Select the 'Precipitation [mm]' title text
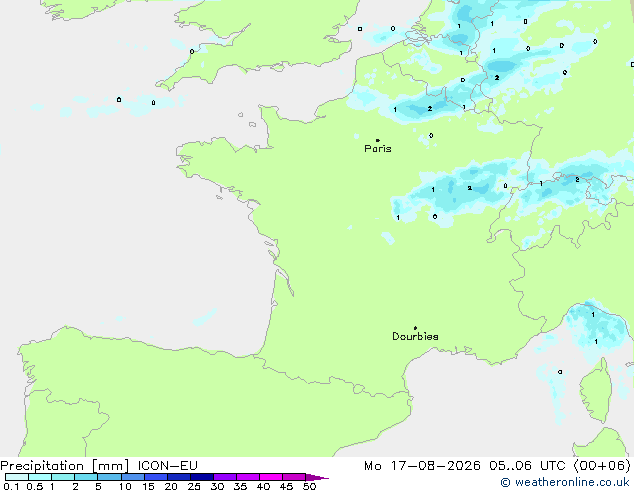 pos(65,466)
